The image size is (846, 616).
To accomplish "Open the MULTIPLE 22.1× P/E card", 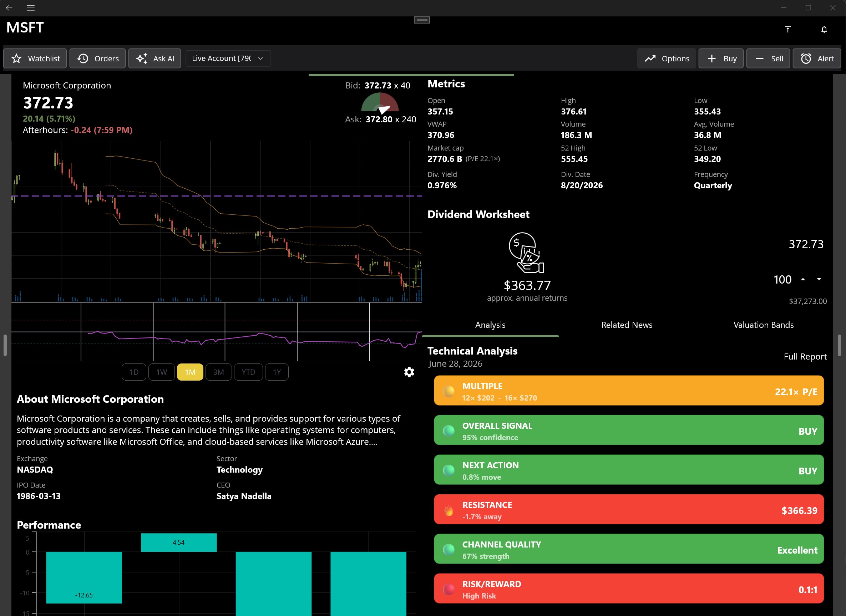I will pos(629,391).
